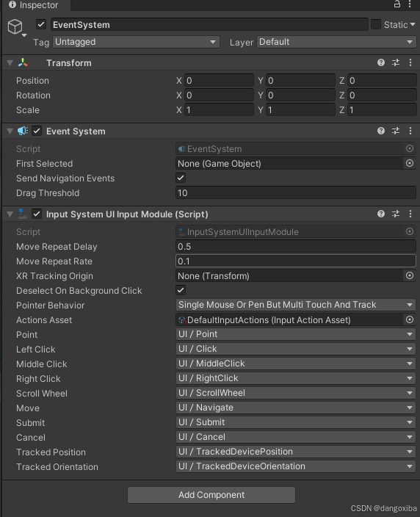Click the Transform component axes icon
This screenshot has height=517, width=420.
coord(23,62)
